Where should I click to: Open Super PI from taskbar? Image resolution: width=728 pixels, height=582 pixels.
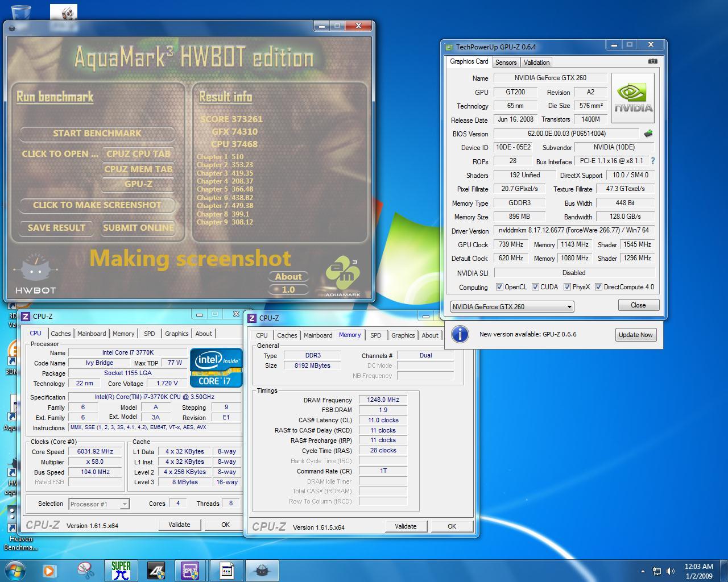click(x=121, y=570)
